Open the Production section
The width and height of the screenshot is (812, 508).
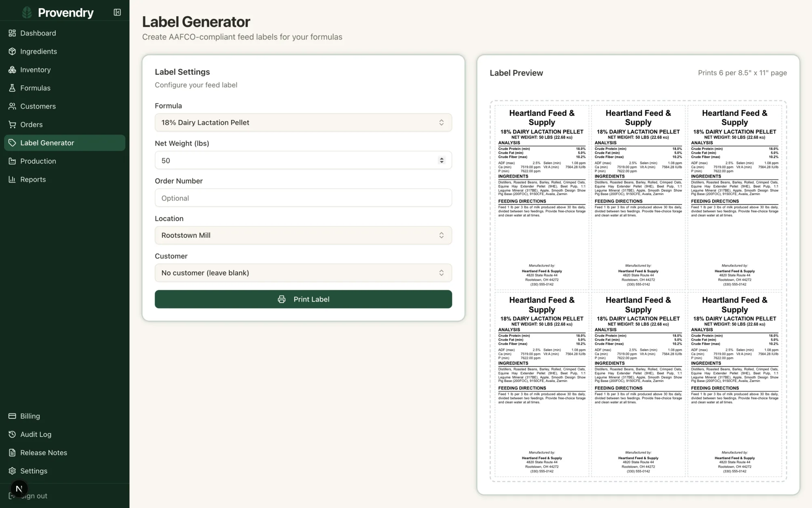coord(65,161)
